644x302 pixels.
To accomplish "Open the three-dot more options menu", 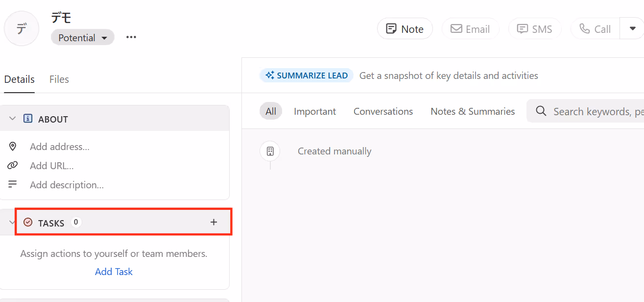I will pos(131,37).
